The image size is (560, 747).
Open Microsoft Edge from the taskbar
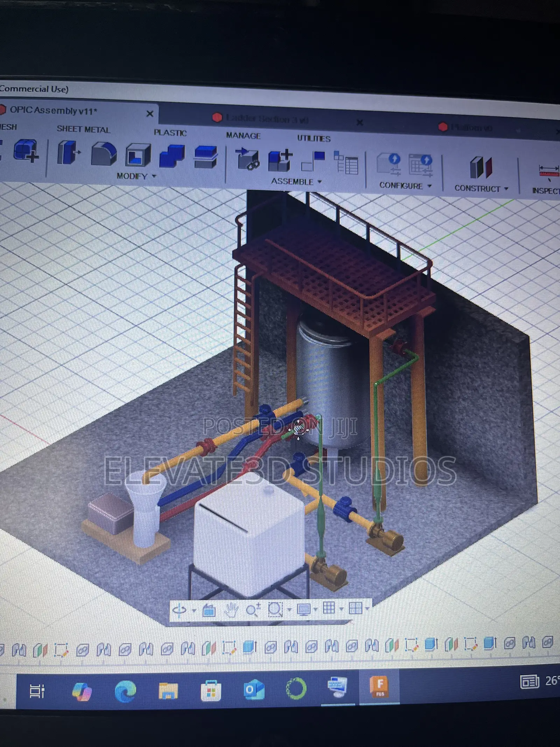(x=126, y=691)
